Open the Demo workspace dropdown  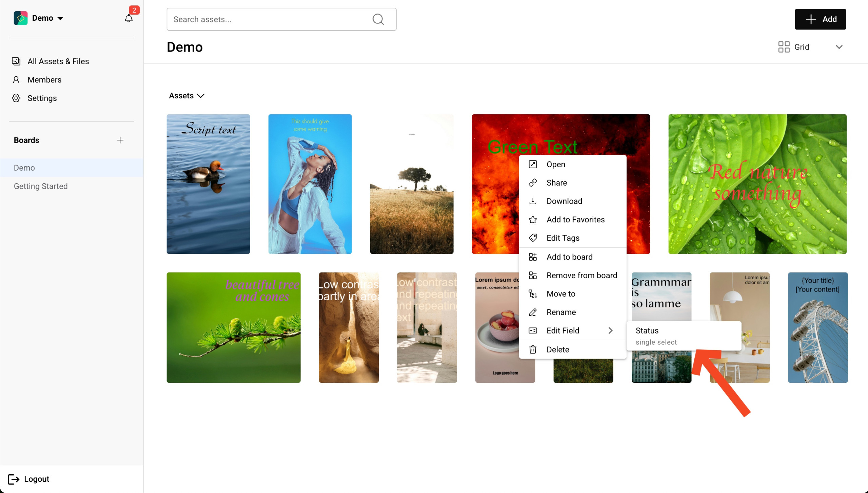click(60, 18)
